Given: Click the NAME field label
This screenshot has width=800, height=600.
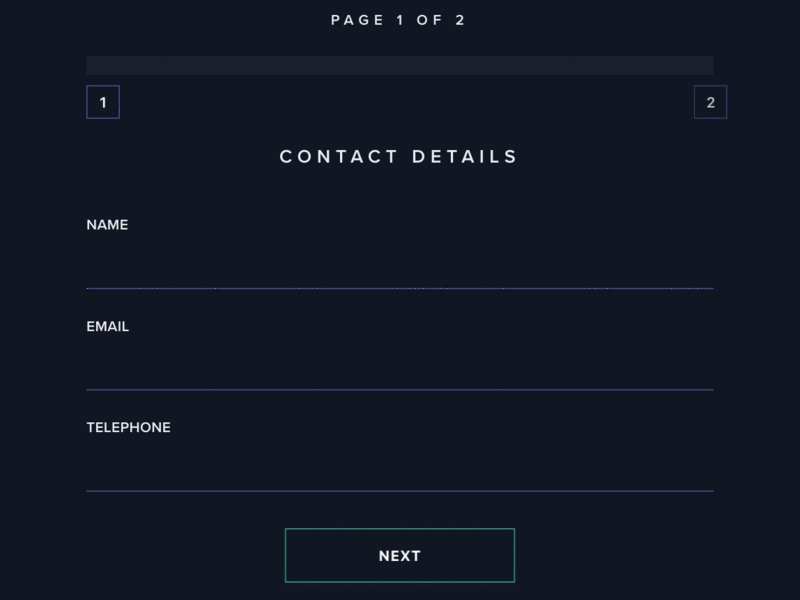Looking at the screenshot, I should click(106, 225).
